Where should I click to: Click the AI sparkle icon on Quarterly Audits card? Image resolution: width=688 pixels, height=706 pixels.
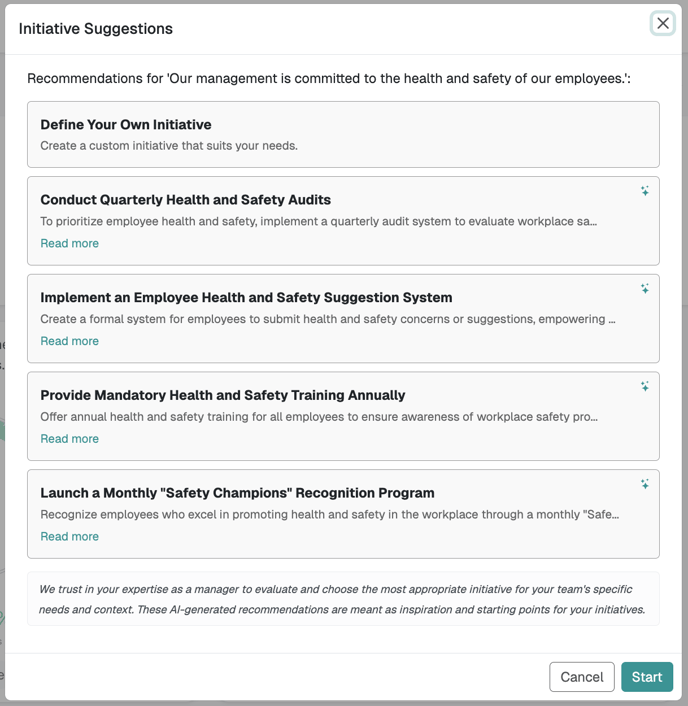tap(645, 191)
